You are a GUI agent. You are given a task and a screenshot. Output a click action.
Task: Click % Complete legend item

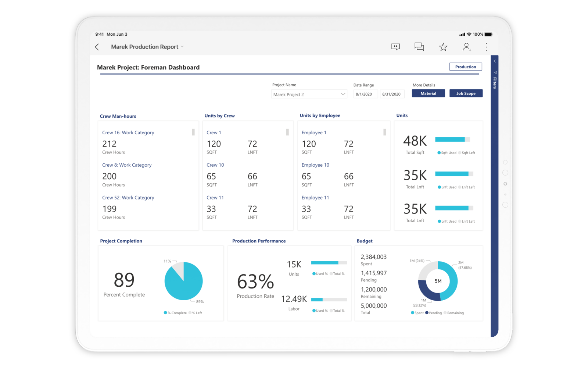pyautogui.click(x=175, y=313)
